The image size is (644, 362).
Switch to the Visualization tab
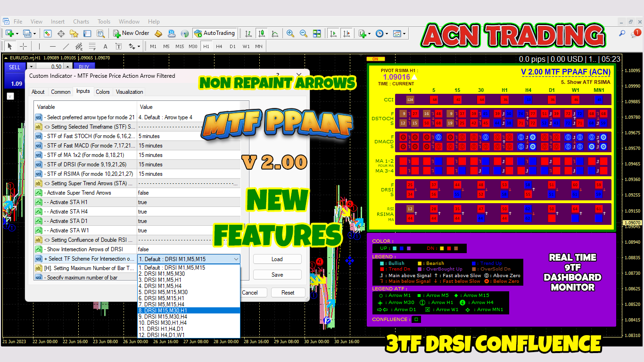point(130,92)
